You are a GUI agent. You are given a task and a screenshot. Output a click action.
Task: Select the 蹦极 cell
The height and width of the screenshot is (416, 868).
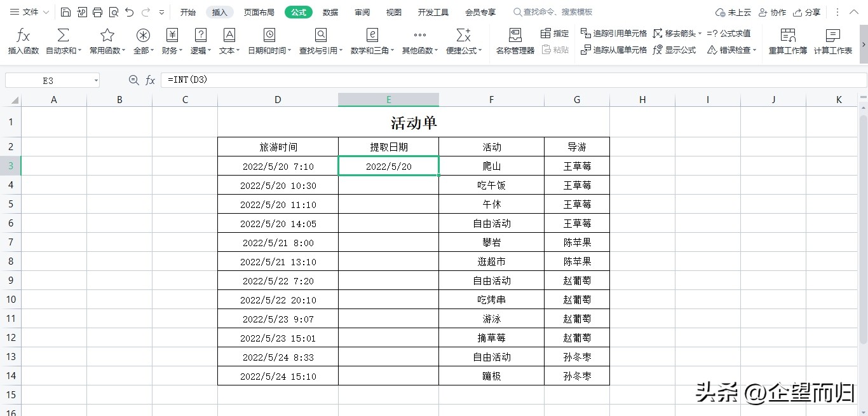point(491,376)
